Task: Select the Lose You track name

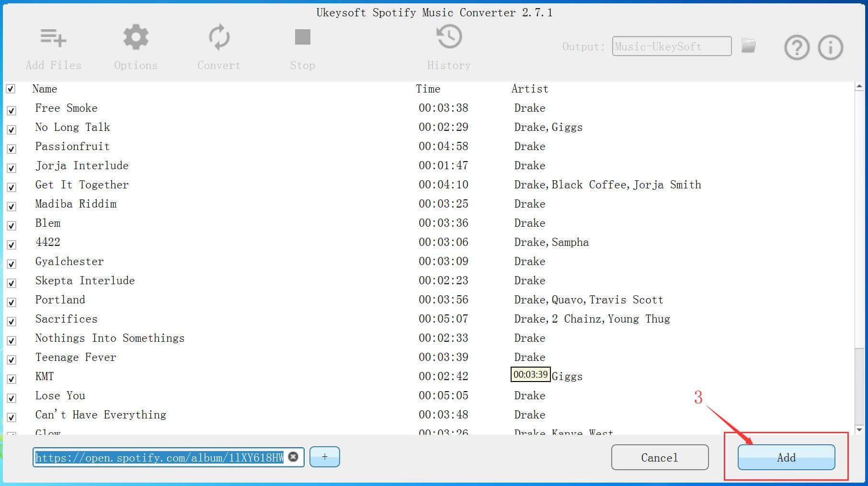Action: coord(60,395)
